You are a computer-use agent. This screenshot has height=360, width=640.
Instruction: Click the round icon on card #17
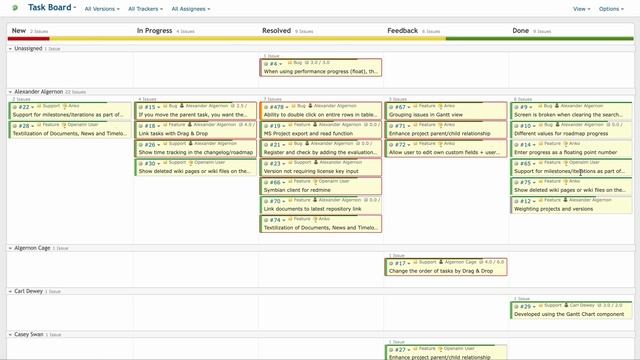pyautogui.click(x=391, y=264)
